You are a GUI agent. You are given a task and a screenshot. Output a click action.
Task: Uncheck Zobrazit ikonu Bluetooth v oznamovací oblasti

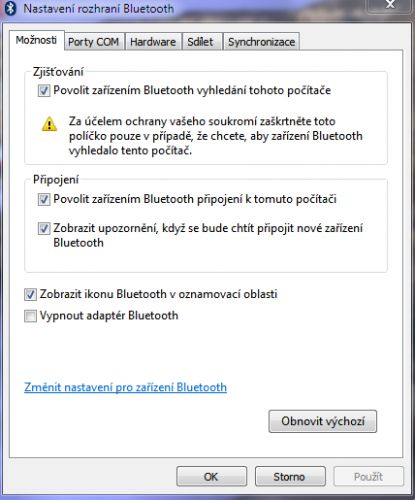tap(30, 294)
